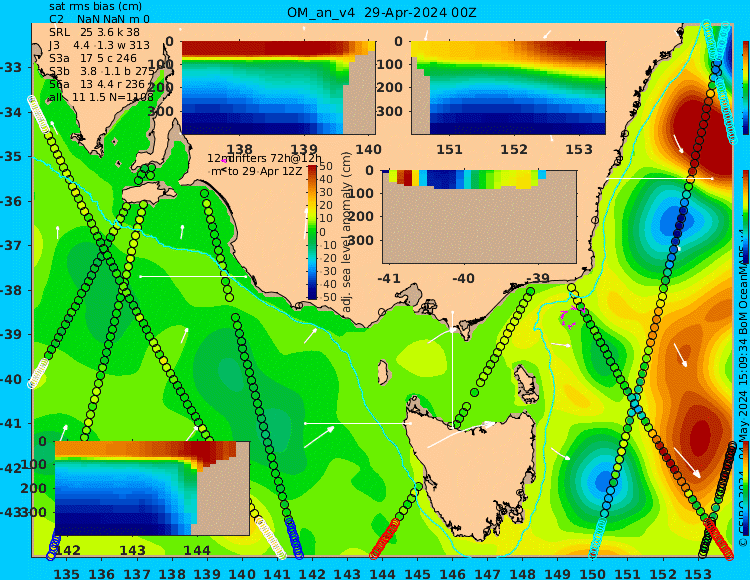
Task: Click latitude axis label -38
Action: tap(11, 290)
